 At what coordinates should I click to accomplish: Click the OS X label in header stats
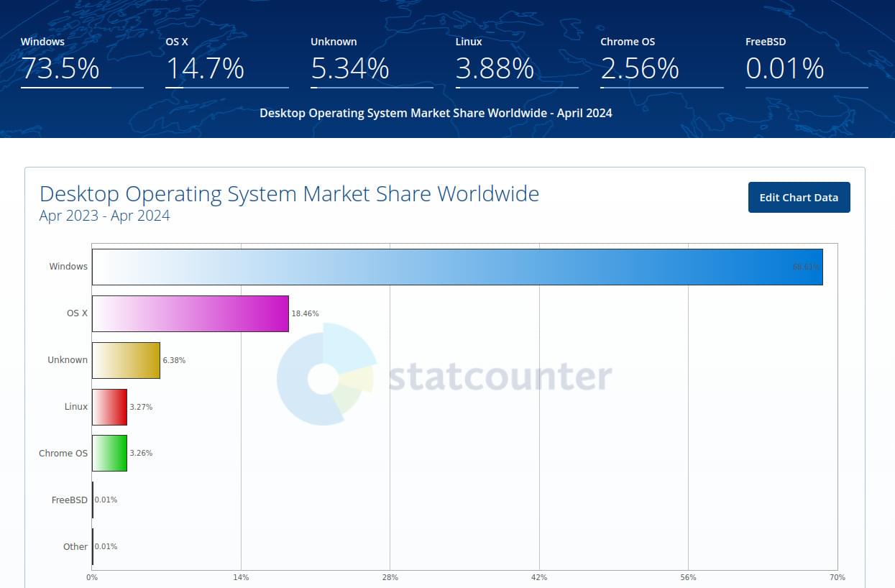click(x=177, y=42)
